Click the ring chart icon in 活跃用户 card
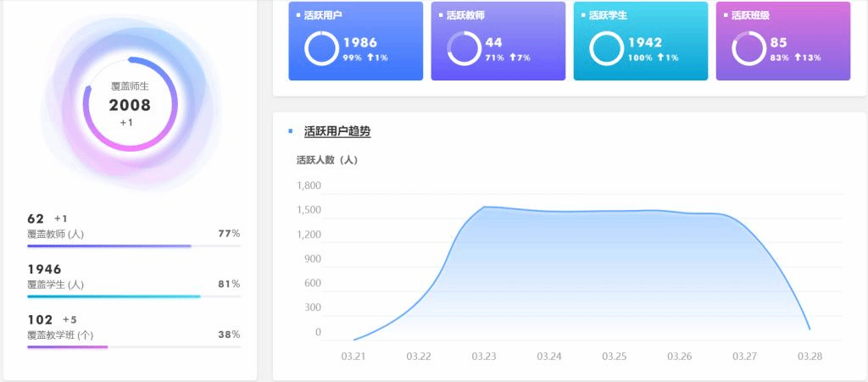This screenshot has width=868, height=382. click(x=321, y=48)
